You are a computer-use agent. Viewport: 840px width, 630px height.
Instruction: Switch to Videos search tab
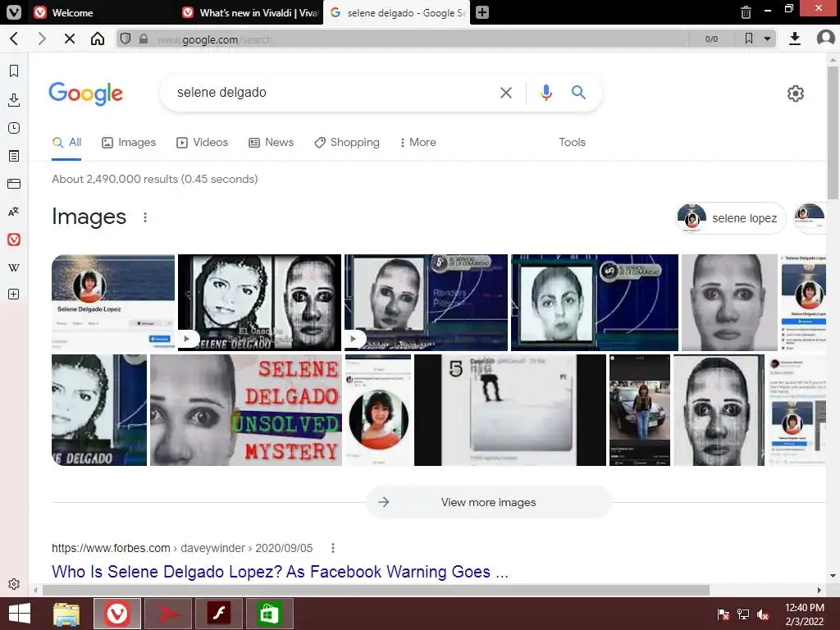click(x=203, y=143)
